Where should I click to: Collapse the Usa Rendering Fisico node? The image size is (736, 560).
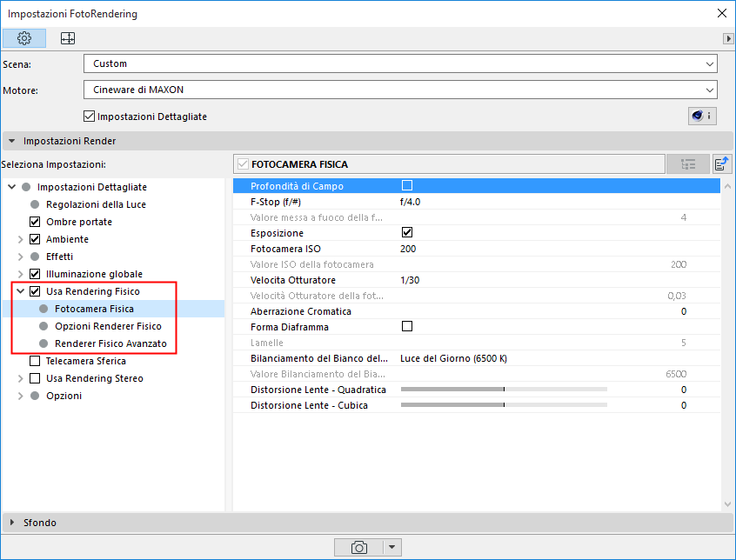pyautogui.click(x=20, y=291)
